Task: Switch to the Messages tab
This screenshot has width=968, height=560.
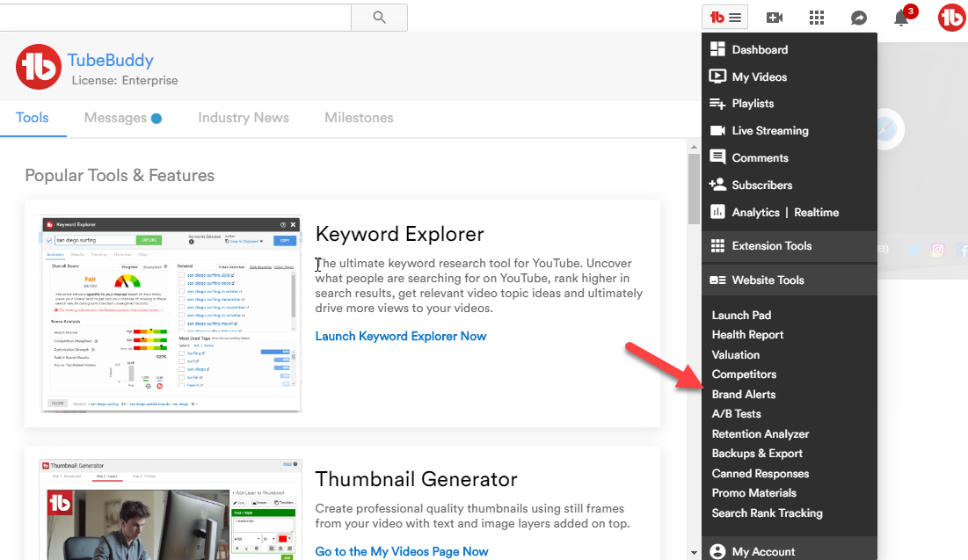Action: tap(115, 118)
